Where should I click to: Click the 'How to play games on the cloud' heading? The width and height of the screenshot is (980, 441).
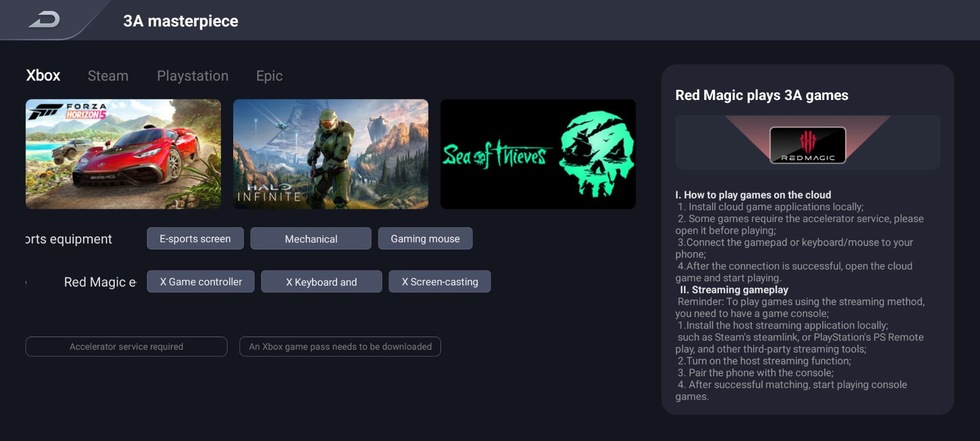click(x=753, y=195)
